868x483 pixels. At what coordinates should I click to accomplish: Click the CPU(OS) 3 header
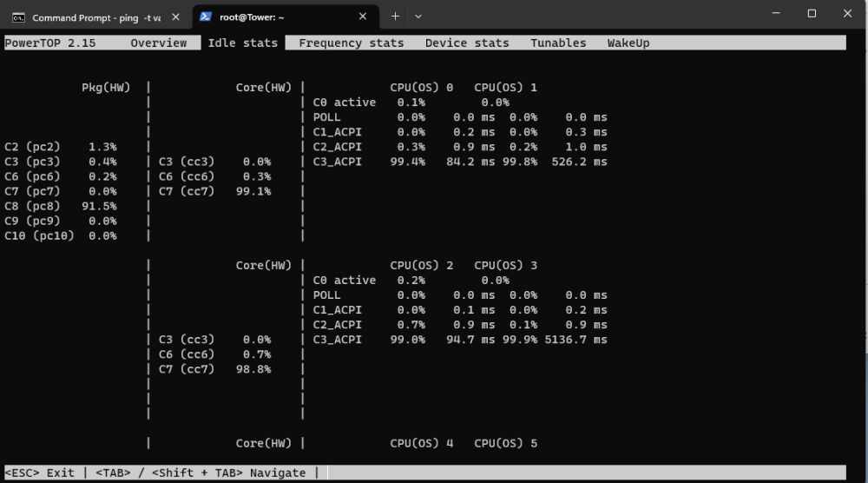coord(505,265)
